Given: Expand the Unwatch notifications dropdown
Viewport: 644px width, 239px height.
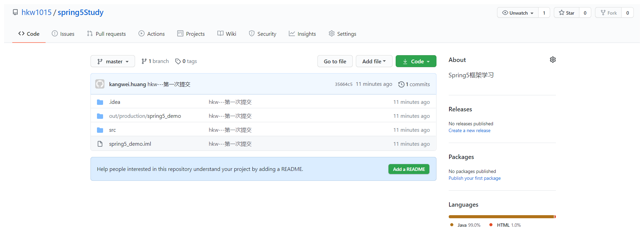Looking at the screenshot, I should click(518, 13).
